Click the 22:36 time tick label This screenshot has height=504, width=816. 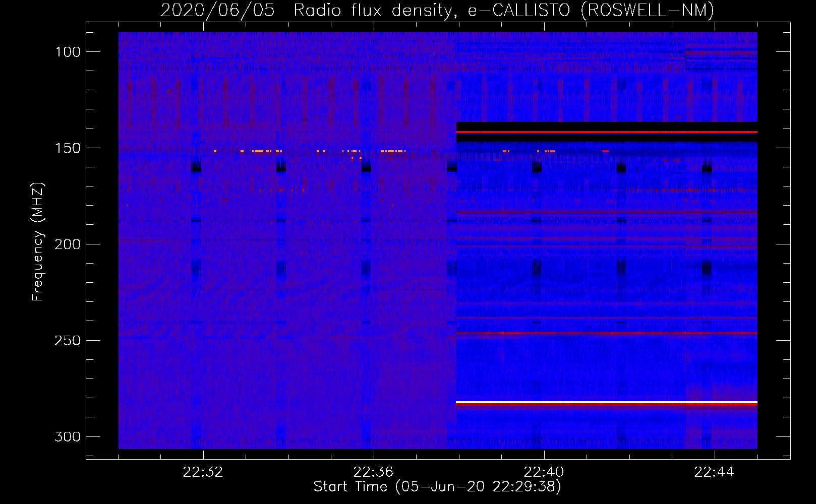pyautogui.click(x=373, y=472)
